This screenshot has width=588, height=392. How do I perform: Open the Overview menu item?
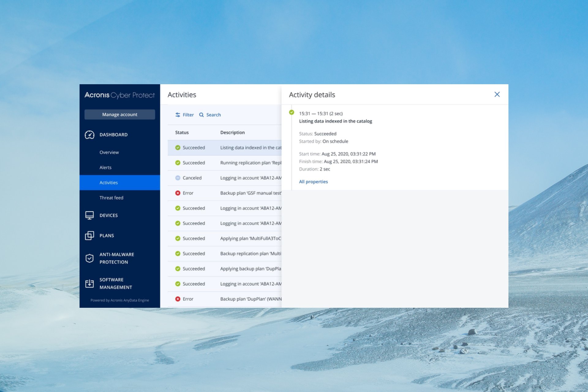tap(109, 152)
